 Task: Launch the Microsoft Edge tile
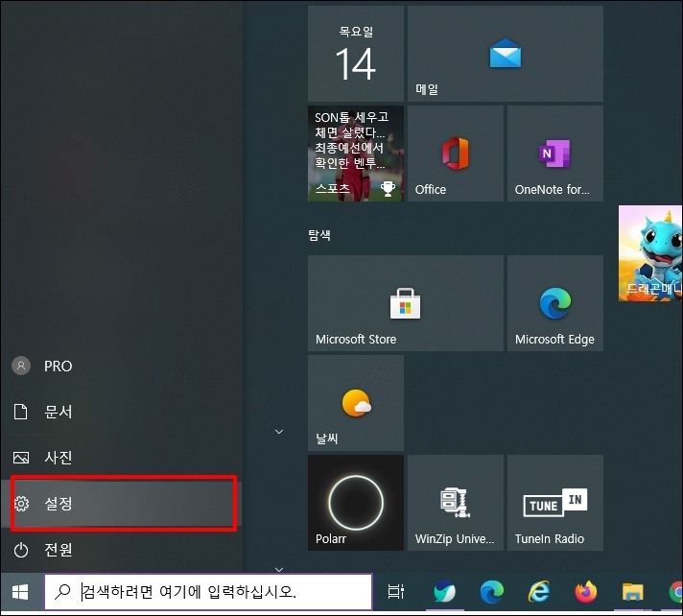coord(554,303)
